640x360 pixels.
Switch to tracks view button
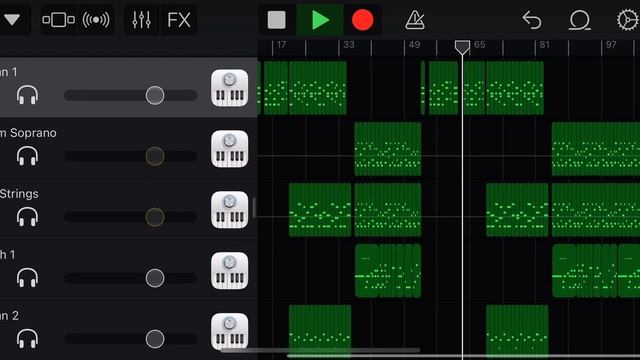[x=58, y=20]
